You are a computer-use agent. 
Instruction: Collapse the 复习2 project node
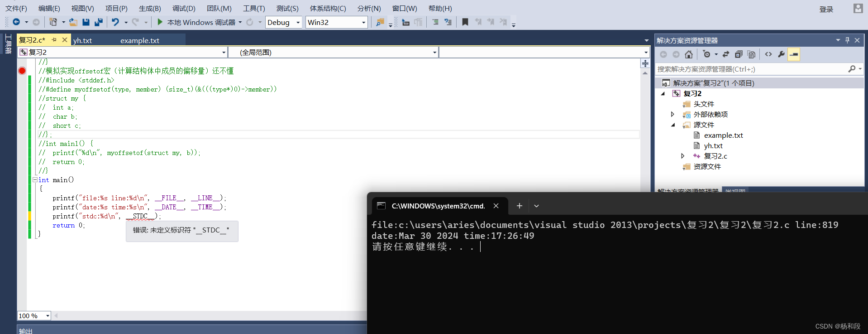(663, 93)
